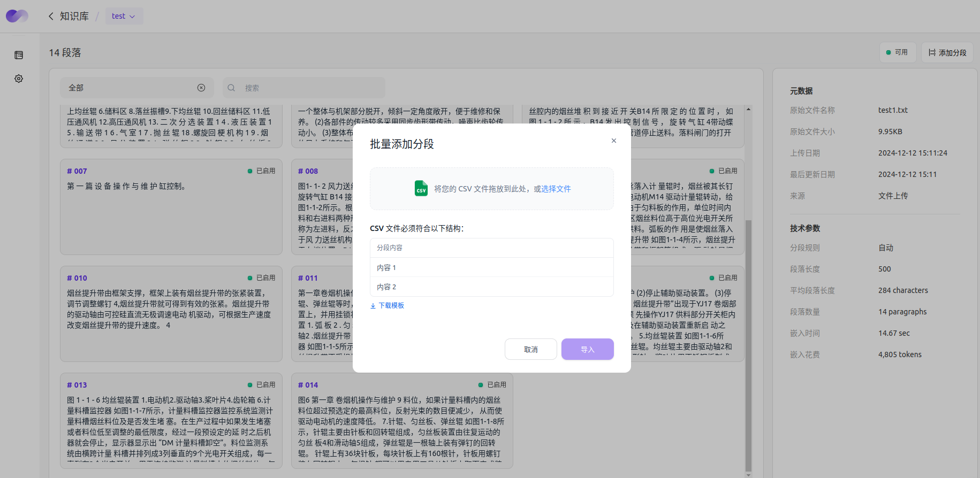Click the 284 characters value

(x=903, y=290)
